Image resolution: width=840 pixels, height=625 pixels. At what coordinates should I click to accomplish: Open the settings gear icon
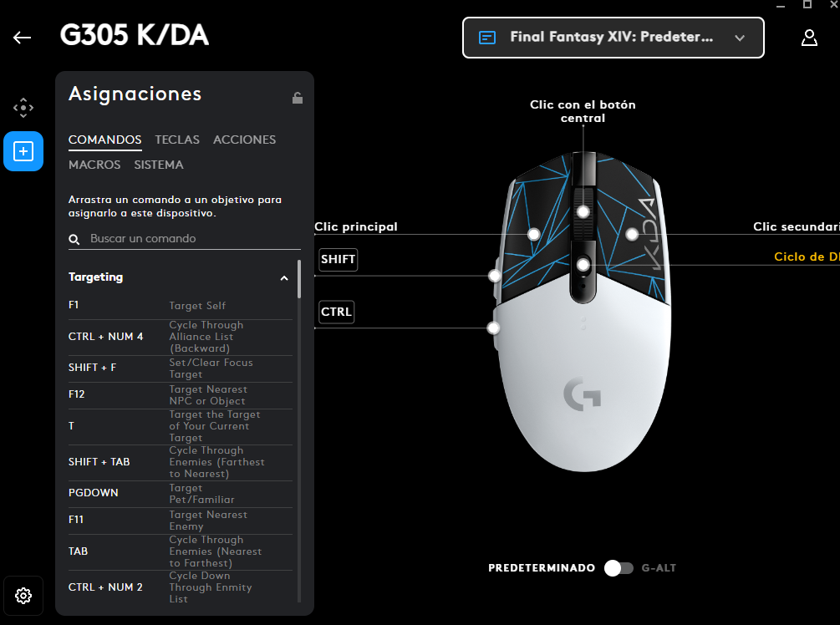coord(23,596)
